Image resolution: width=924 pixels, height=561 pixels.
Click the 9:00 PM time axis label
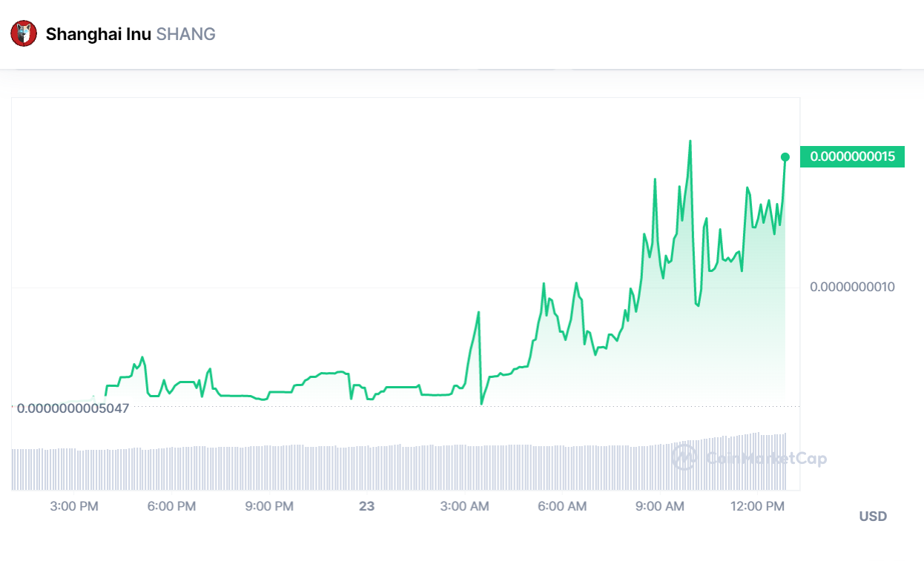coord(270,507)
